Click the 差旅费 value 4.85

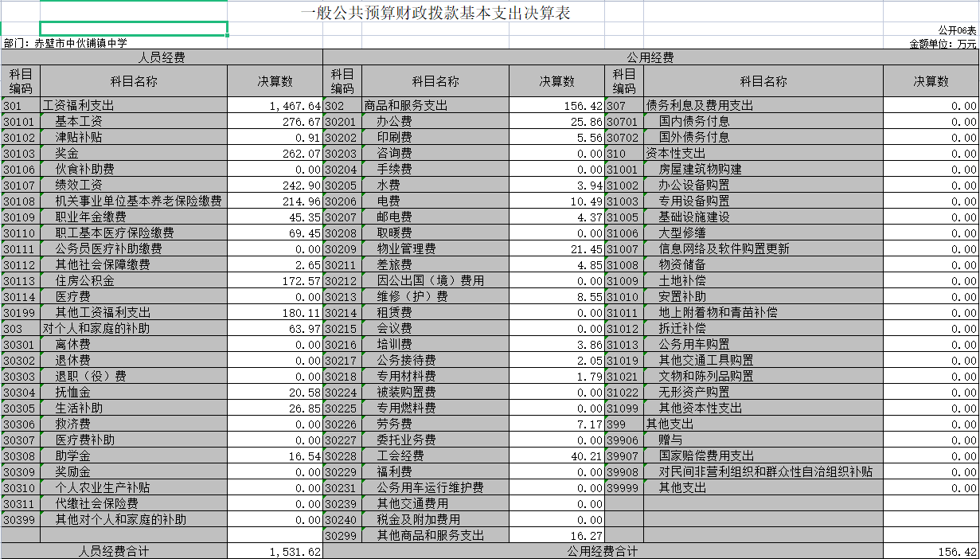click(x=557, y=264)
